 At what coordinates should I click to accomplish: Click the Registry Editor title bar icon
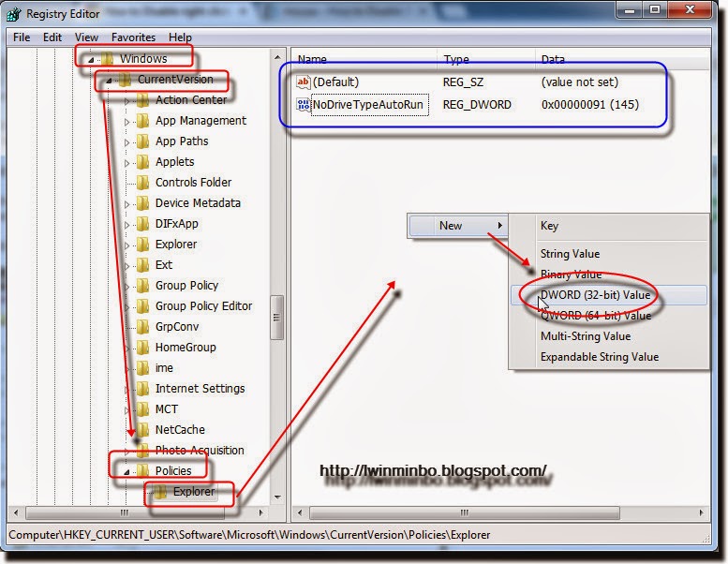(13, 14)
